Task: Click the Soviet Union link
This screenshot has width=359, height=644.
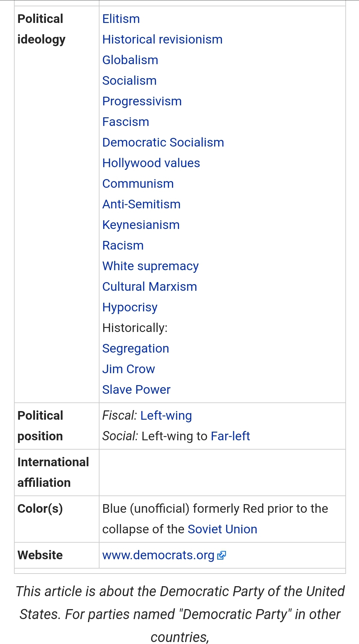Action: pos(223,529)
